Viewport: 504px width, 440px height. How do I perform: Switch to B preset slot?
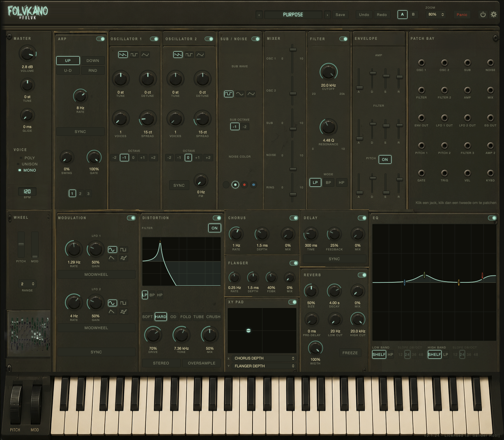[413, 14]
